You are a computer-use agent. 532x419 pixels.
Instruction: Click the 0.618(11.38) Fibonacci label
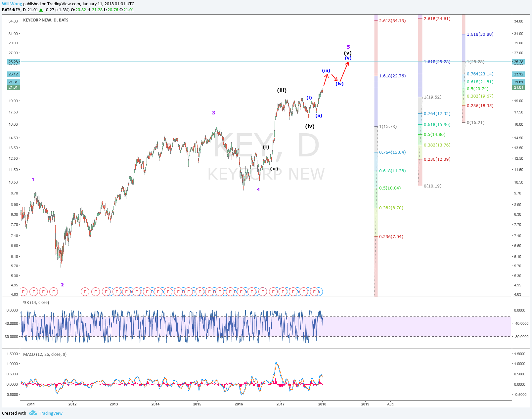point(392,171)
